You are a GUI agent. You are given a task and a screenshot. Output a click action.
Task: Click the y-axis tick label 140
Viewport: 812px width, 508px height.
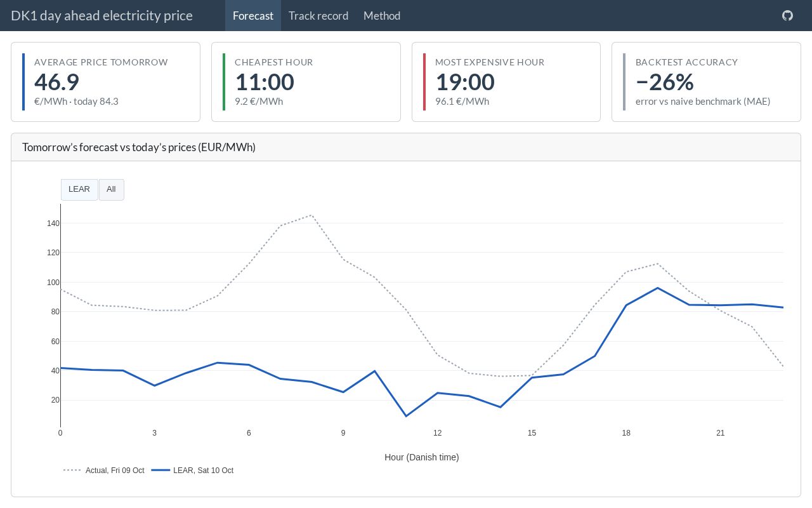point(53,224)
